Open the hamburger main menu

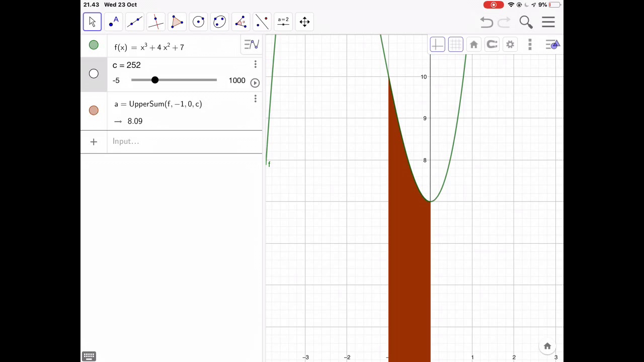(x=548, y=22)
